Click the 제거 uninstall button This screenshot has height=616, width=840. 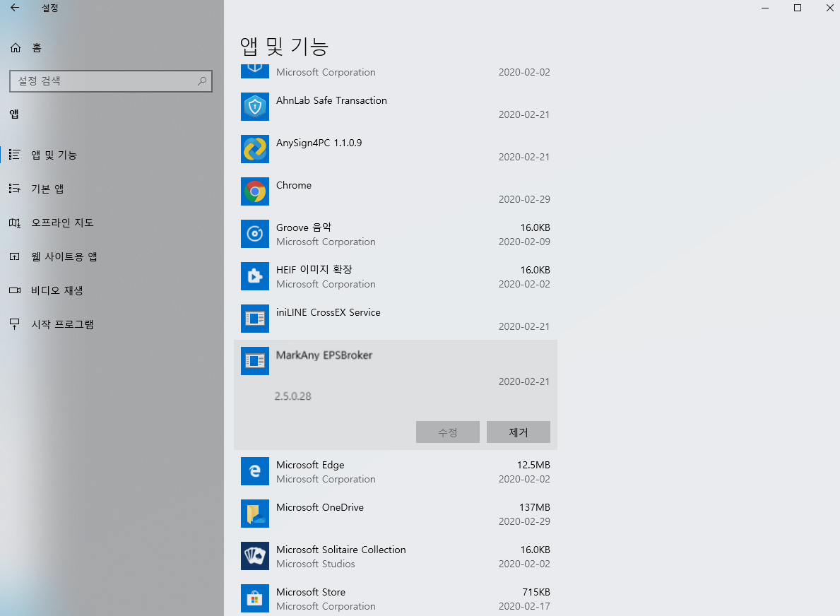tap(518, 432)
